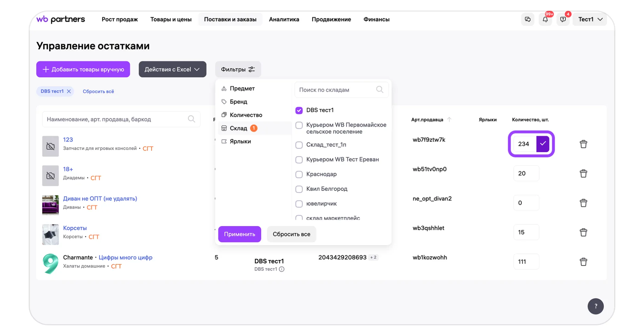The image size is (644, 336).
Task: Focus the Поиск по складам field
Action: 337,90
